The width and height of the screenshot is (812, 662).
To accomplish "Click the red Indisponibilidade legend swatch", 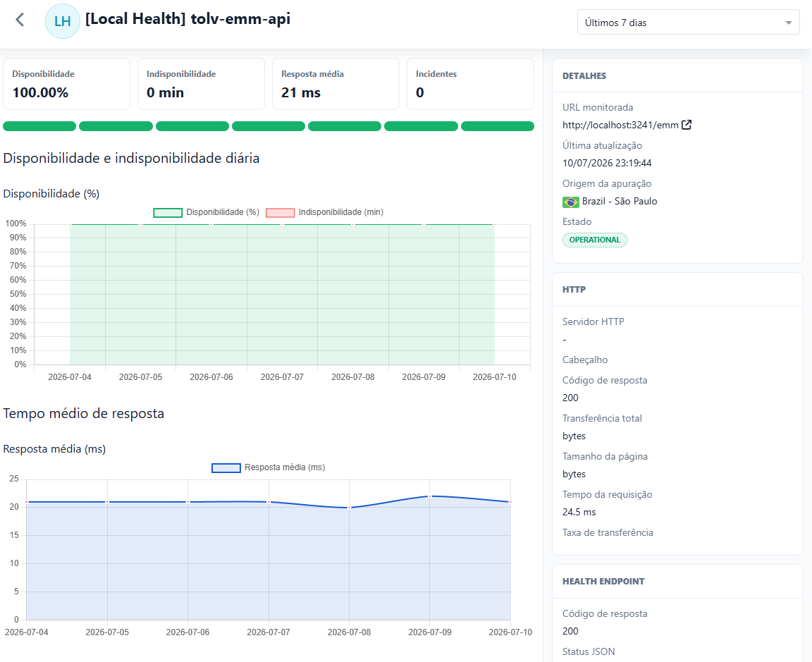I will (x=280, y=212).
